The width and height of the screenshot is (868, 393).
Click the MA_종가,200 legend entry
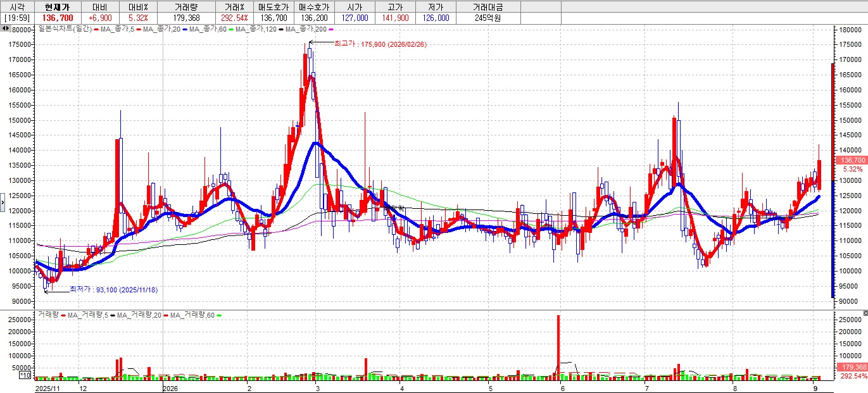[305, 28]
